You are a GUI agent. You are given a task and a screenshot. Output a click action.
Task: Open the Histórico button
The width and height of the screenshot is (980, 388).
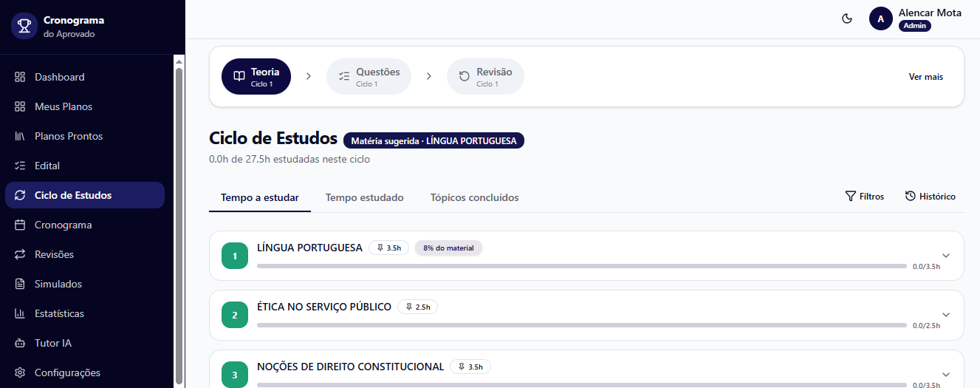(x=931, y=196)
